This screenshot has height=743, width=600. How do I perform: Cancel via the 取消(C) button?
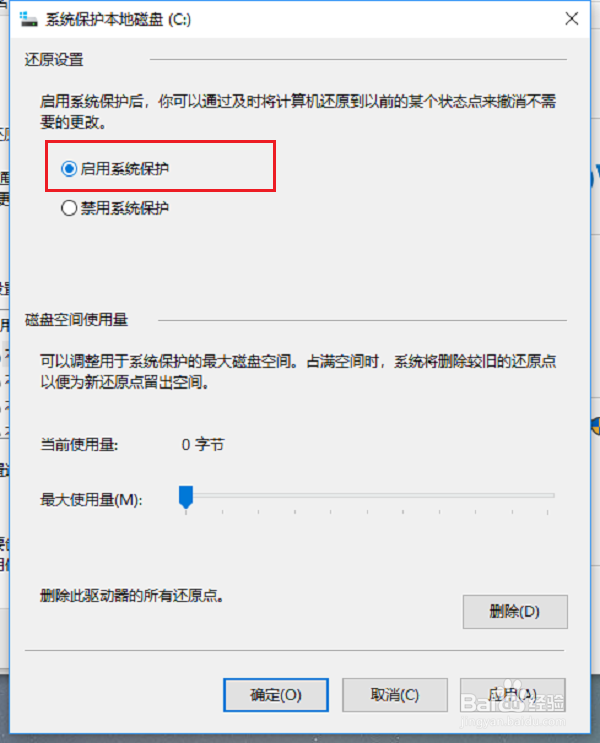(x=395, y=695)
